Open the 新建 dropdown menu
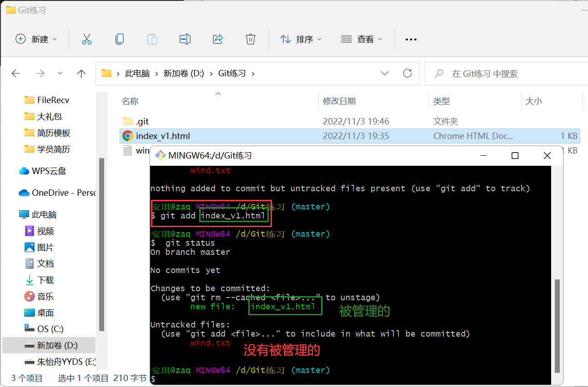588x387 pixels. tap(36, 39)
